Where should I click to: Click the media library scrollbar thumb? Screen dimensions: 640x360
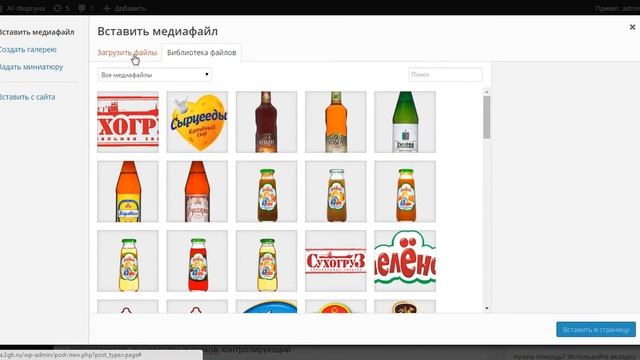click(x=487, y=117)
